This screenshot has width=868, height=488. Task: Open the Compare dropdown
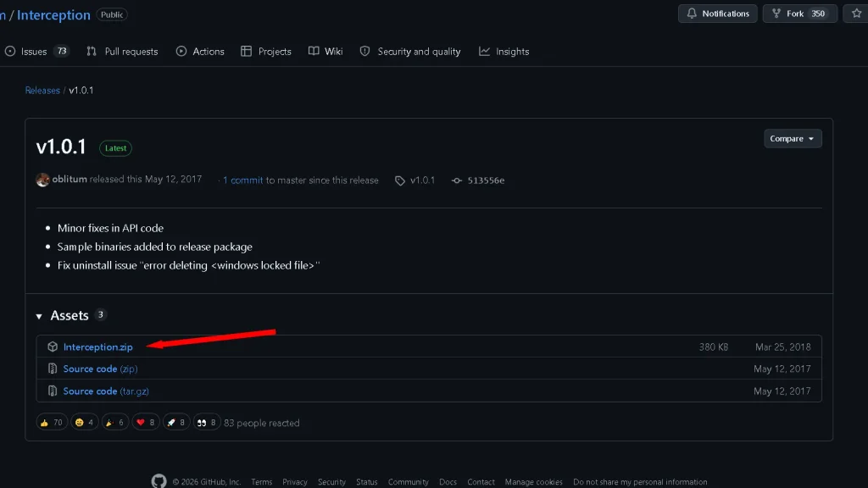(x=793, y=139)
